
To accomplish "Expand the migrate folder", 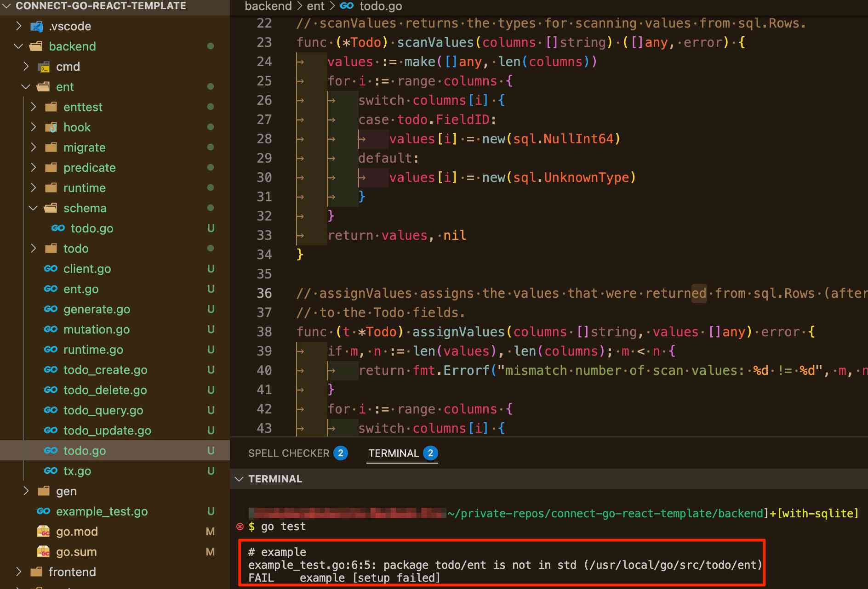I will point(33,147).
